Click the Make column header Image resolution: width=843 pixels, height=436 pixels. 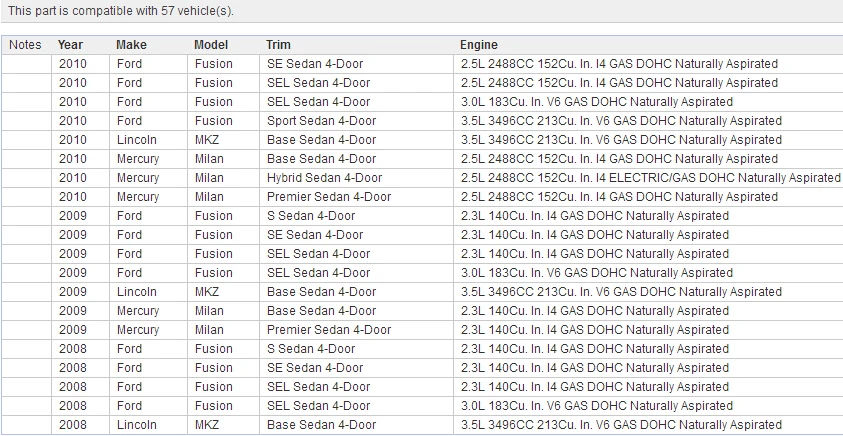point(131,45)
